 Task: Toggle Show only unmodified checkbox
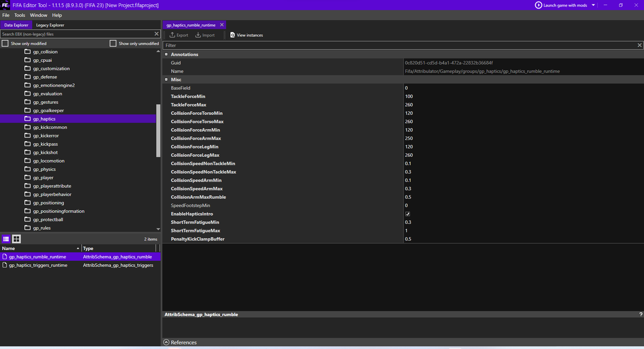coord(113,43)
